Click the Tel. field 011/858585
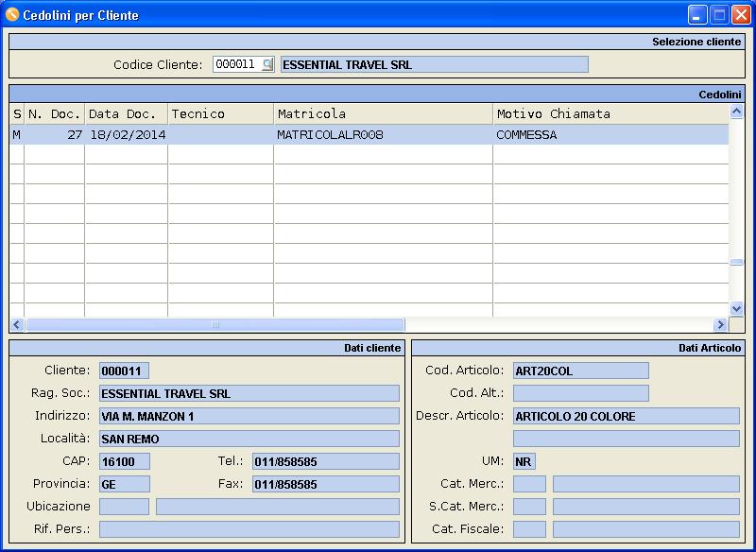Image resolution: width=756 pixels, height=552 pixels. (326, 461)
